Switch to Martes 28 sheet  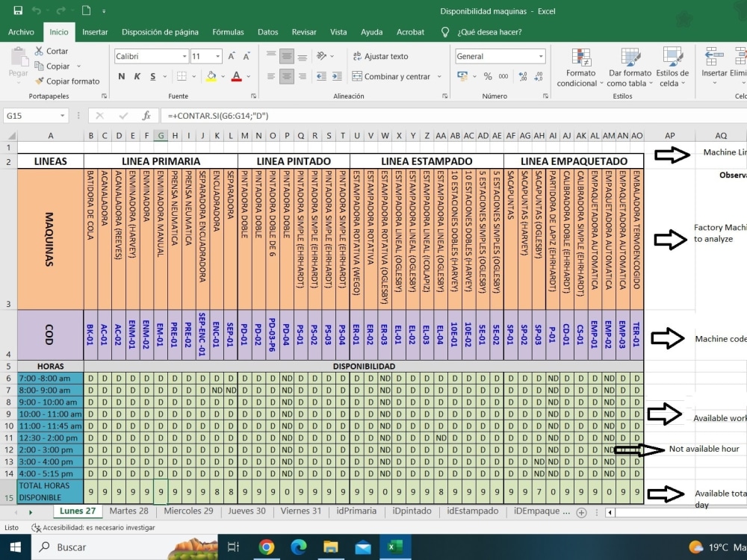(x=128, y=511)
